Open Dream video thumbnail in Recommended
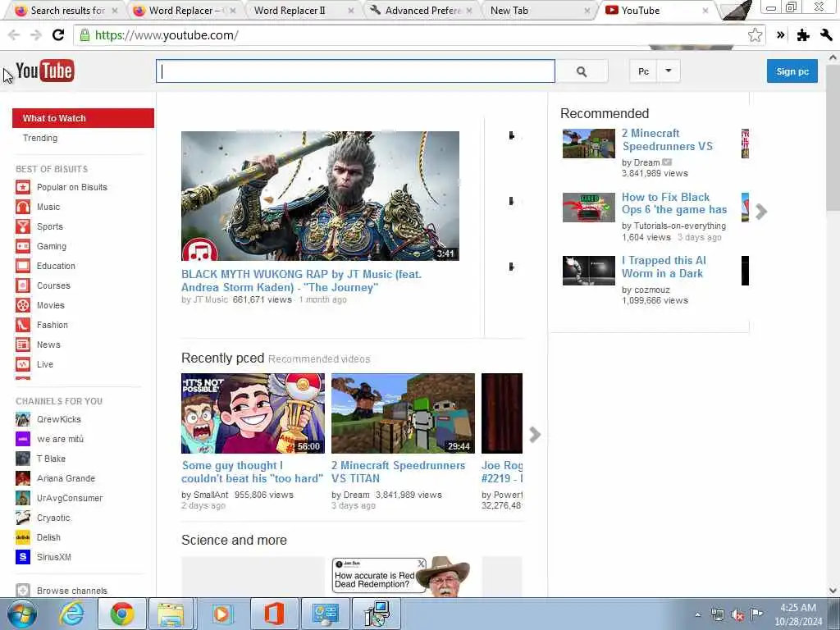The height and width of the screenshot is (630, 840). click(589, 144)
